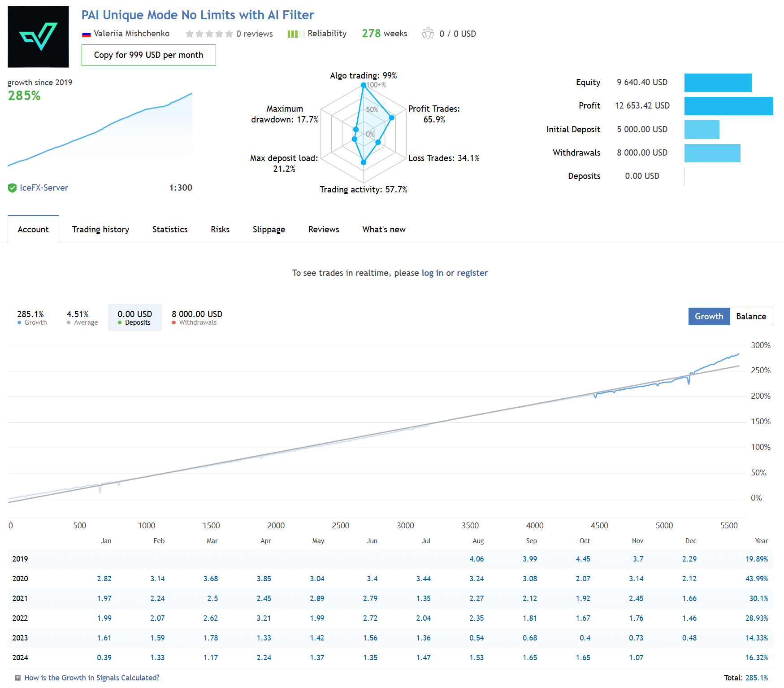Switch to the Statistics tab

(x=170, y=229)
